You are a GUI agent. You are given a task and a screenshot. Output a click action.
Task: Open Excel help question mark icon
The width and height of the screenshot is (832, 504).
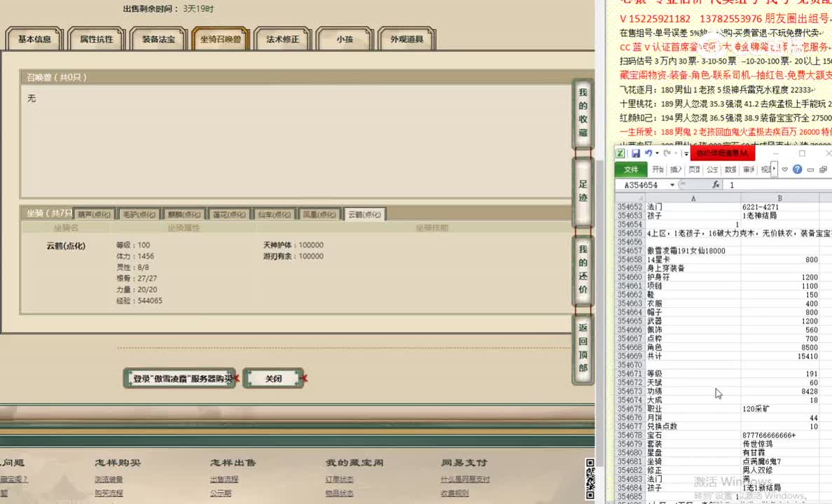point(797,169)
